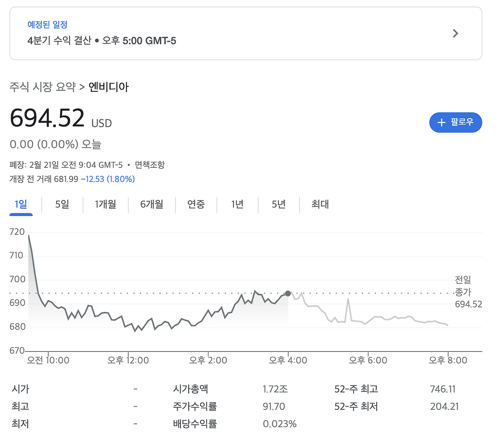Switch to the 5일 chart view

coord(61,204)
